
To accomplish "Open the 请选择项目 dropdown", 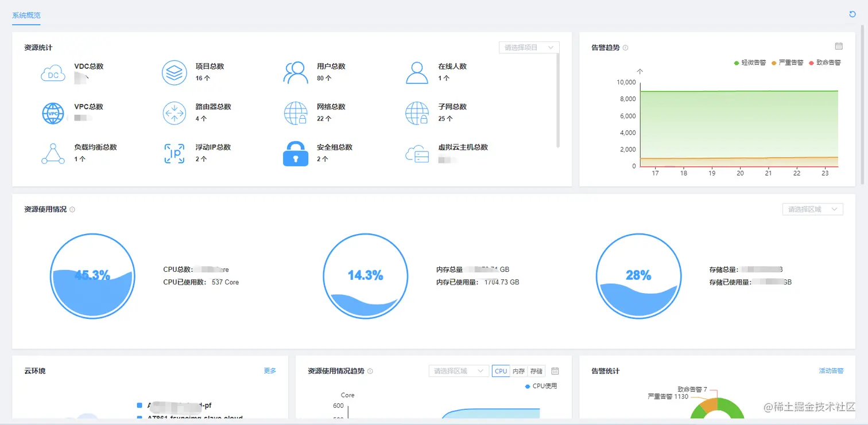I will click(x=529, y=48).
